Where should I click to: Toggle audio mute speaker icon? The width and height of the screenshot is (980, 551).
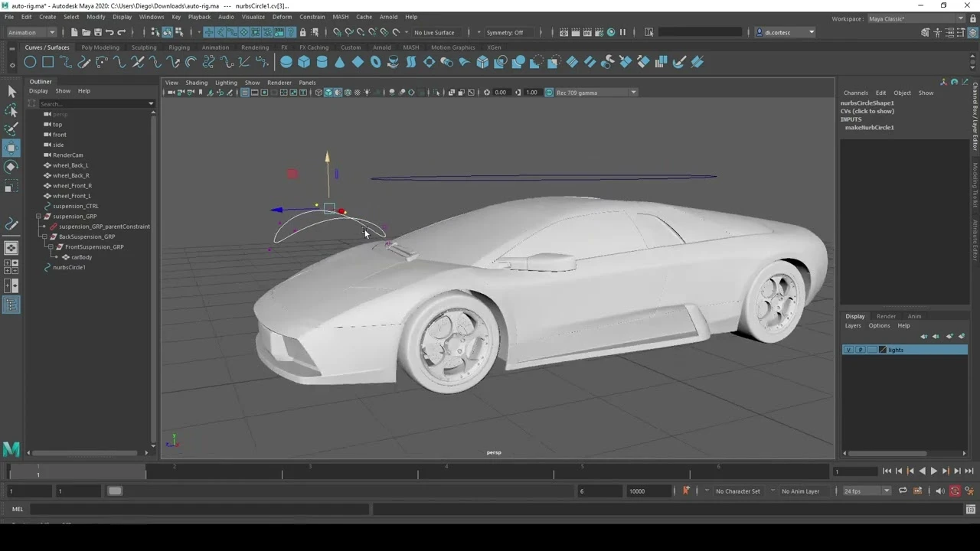940,491
